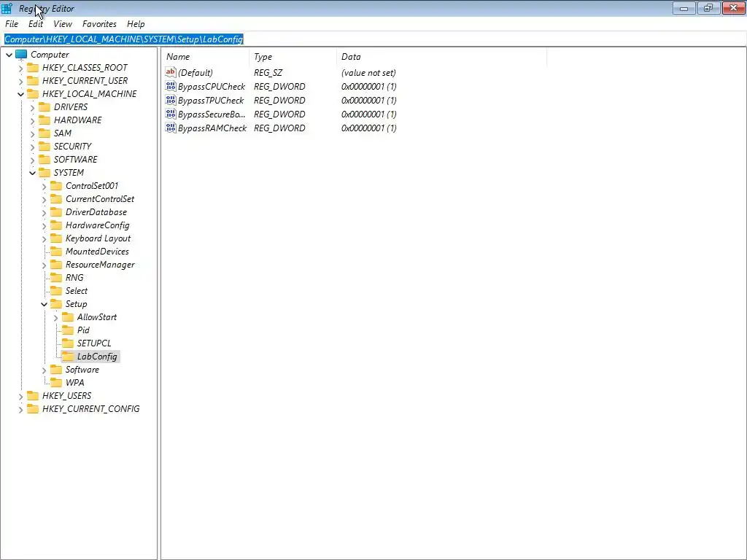
Task: Restore down the Registry Editor window
Action: click(x=708, y=8)
